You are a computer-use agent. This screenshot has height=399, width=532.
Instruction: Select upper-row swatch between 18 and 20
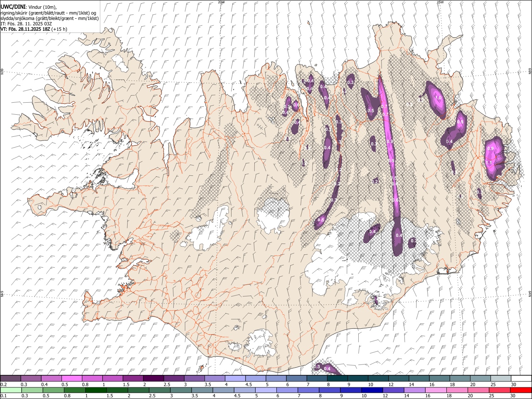(460, 378)
